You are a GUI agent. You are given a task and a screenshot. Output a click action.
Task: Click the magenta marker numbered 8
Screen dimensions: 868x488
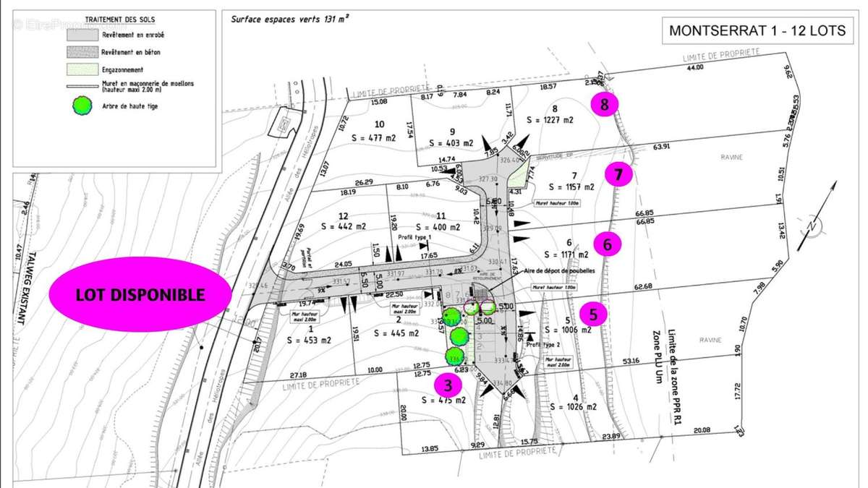tap(605, 104)
